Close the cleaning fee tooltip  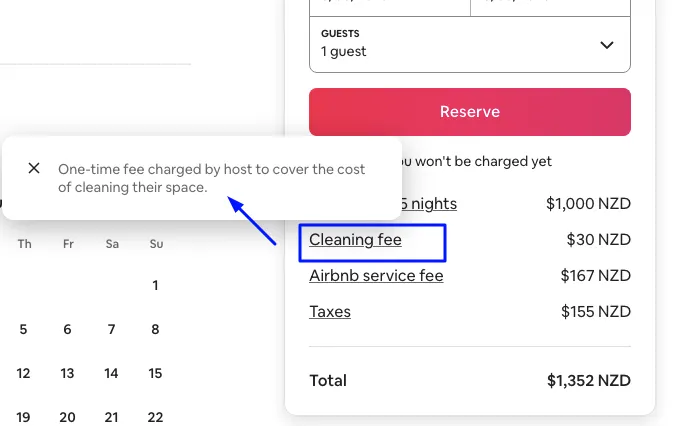coord(34,168)
